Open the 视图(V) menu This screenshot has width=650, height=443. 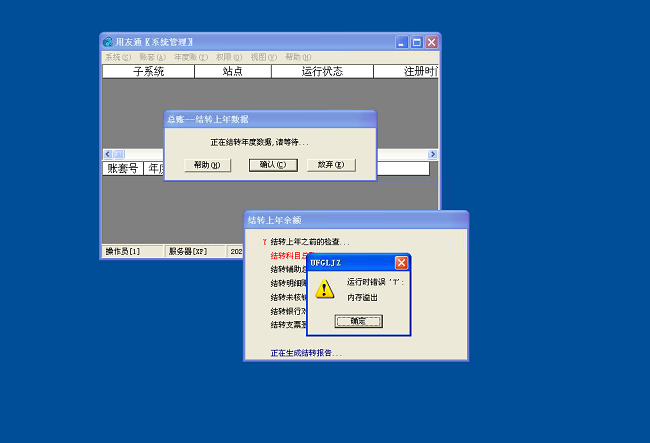click(263, 57)
